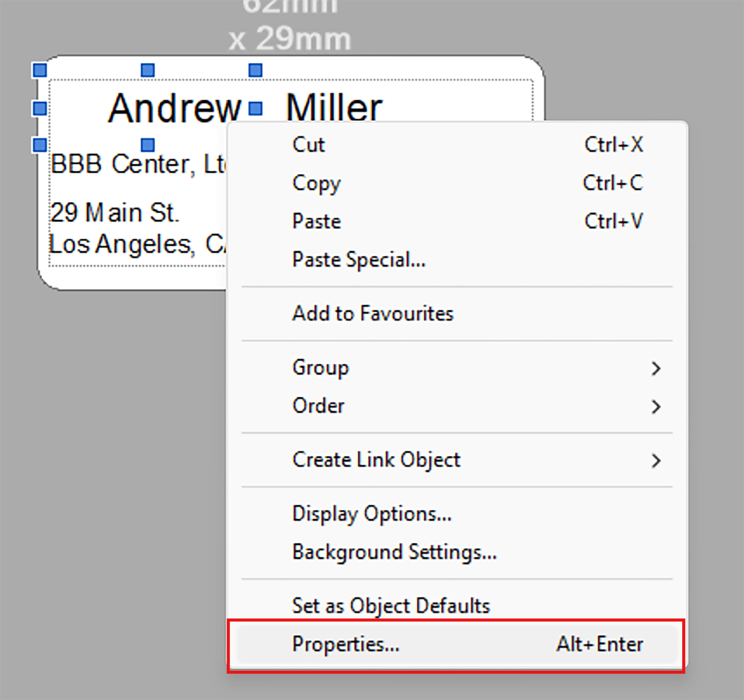Expand the Group submenu arrow
The height and width of the screenshot is (700, 744).
[x=656, y=368]
